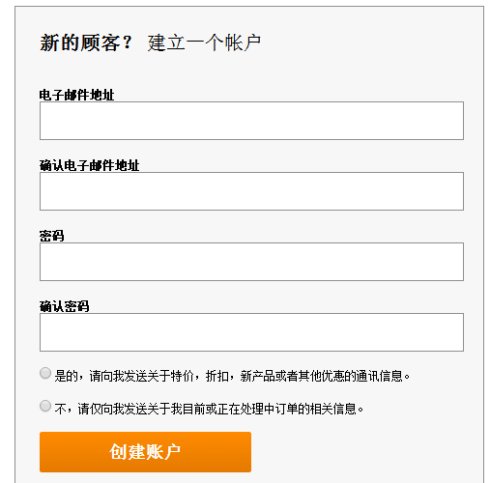
Task: Click the orange 创建账户 button
Action: point(145,452)
